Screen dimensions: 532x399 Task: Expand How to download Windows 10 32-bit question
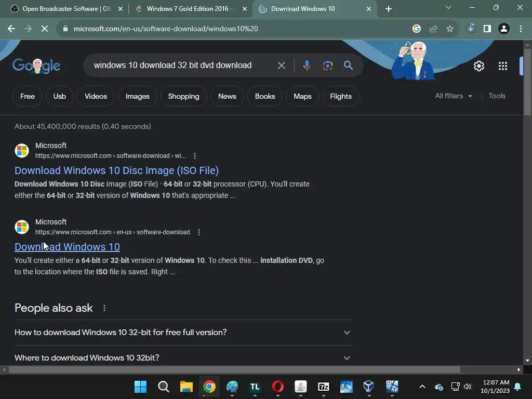[184, 332]
